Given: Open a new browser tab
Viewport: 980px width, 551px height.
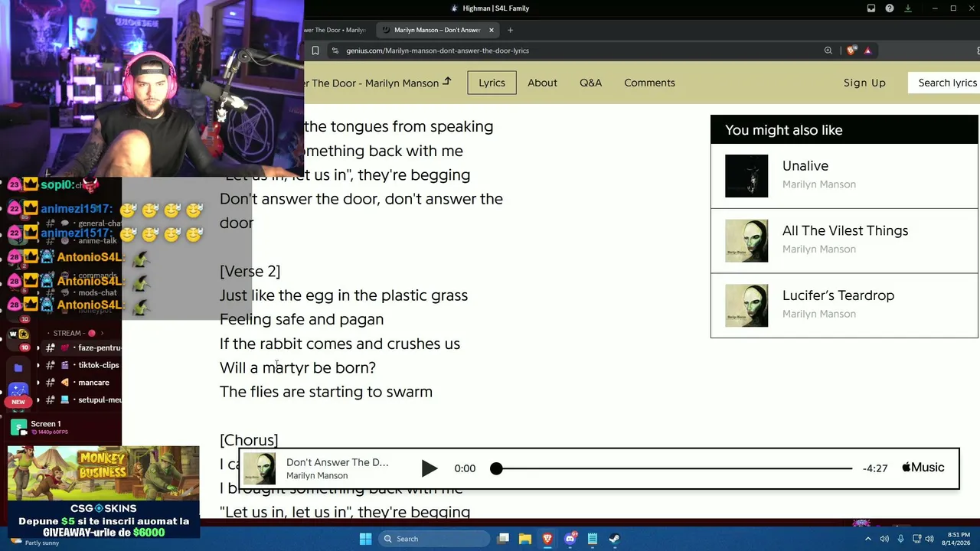Looking at the screenshot, I should pyautogui.click(x=511, y=30).
